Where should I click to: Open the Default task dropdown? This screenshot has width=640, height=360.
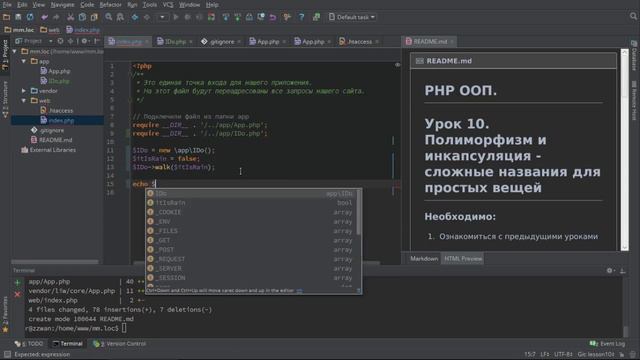pyautogui.click(x=352, y=17)
